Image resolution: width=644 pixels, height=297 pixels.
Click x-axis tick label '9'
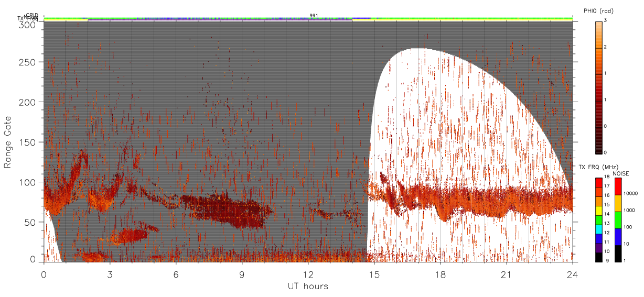(242, 274)
